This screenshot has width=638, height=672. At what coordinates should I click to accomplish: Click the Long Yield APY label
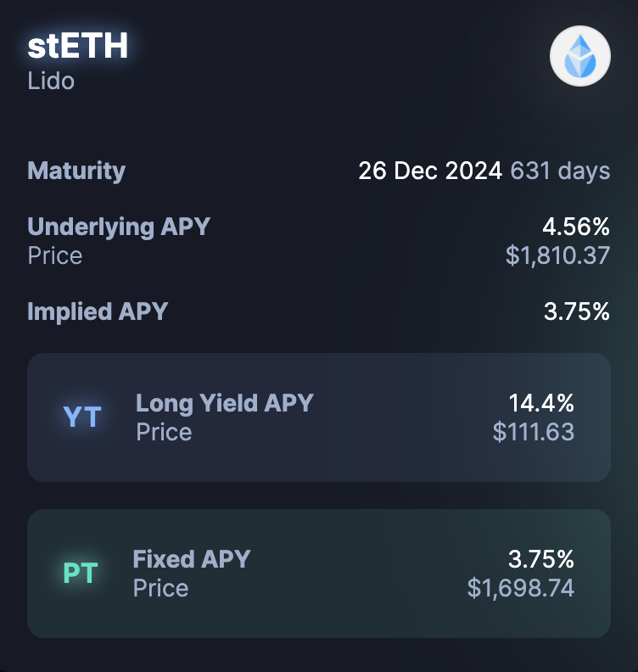pyautogui.click(x=225, y=402)
